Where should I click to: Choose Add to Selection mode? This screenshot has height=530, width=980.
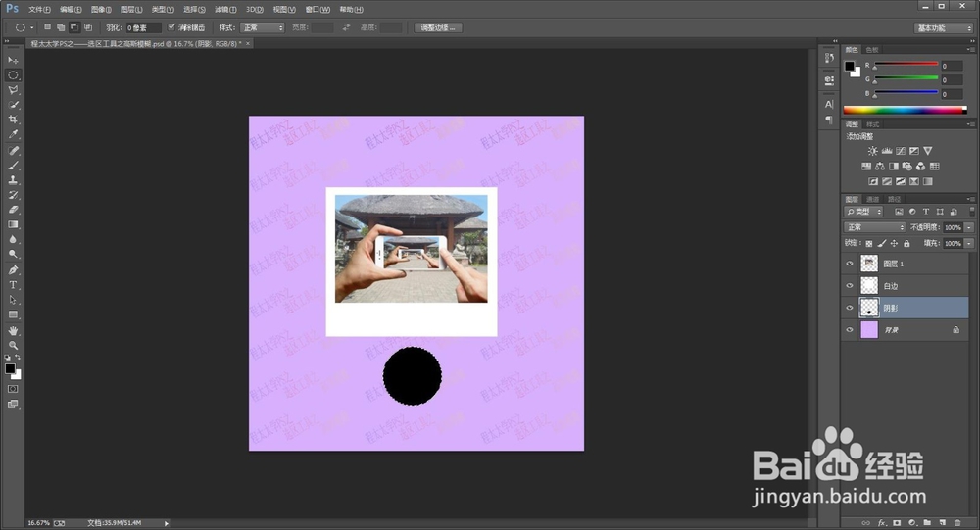(x=61, y=27)
